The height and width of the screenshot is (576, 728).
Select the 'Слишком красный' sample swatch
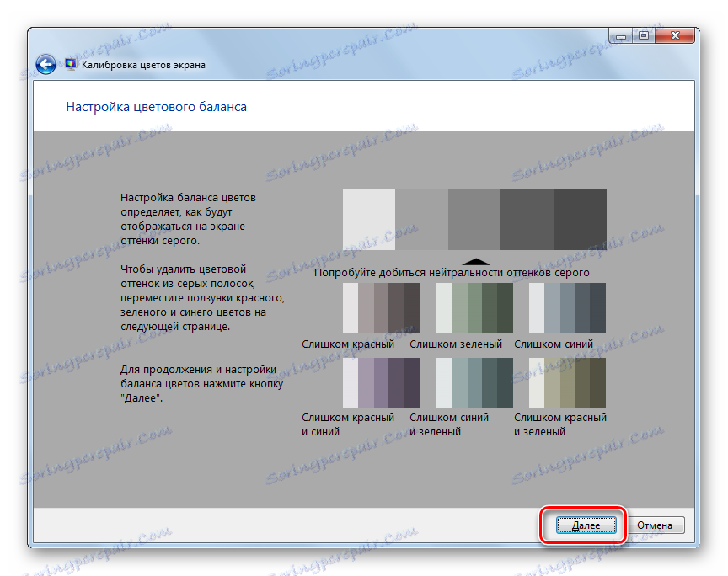pos(381,308)
